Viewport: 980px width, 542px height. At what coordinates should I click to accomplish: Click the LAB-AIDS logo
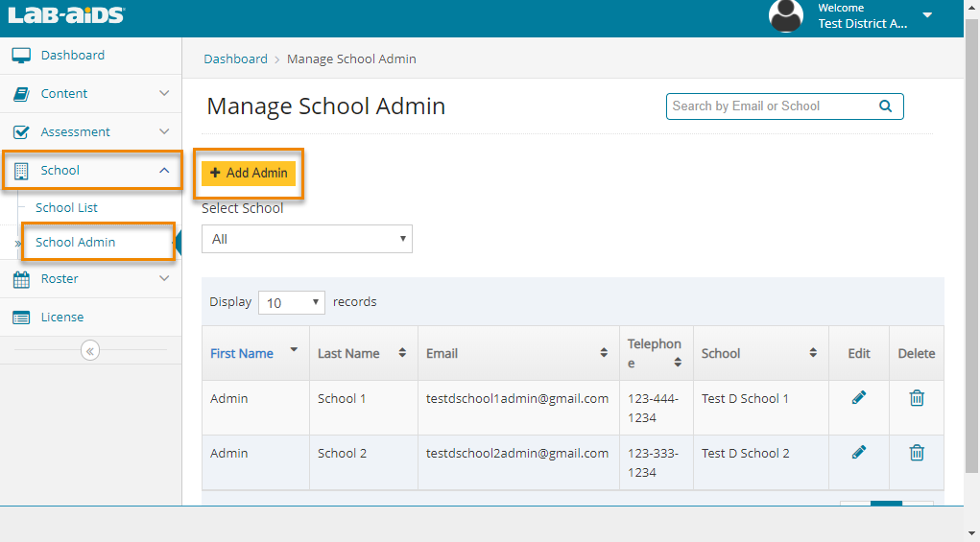[66, 15]
